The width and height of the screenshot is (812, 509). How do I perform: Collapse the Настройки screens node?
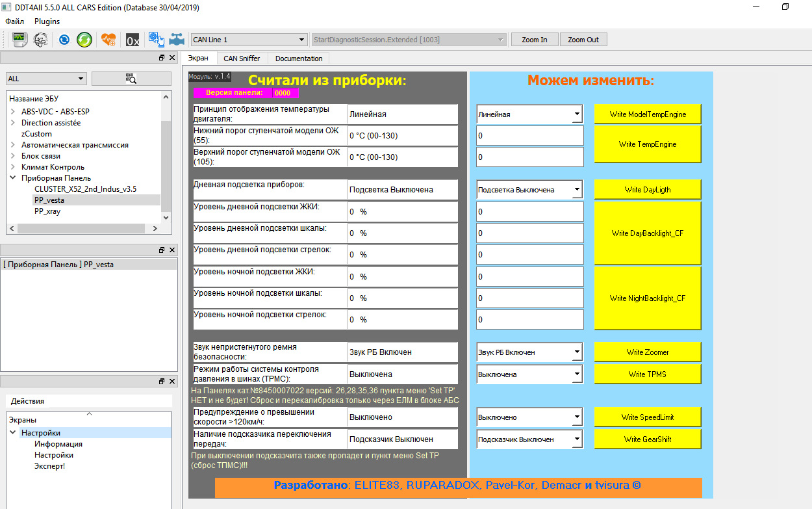point(14,433)
